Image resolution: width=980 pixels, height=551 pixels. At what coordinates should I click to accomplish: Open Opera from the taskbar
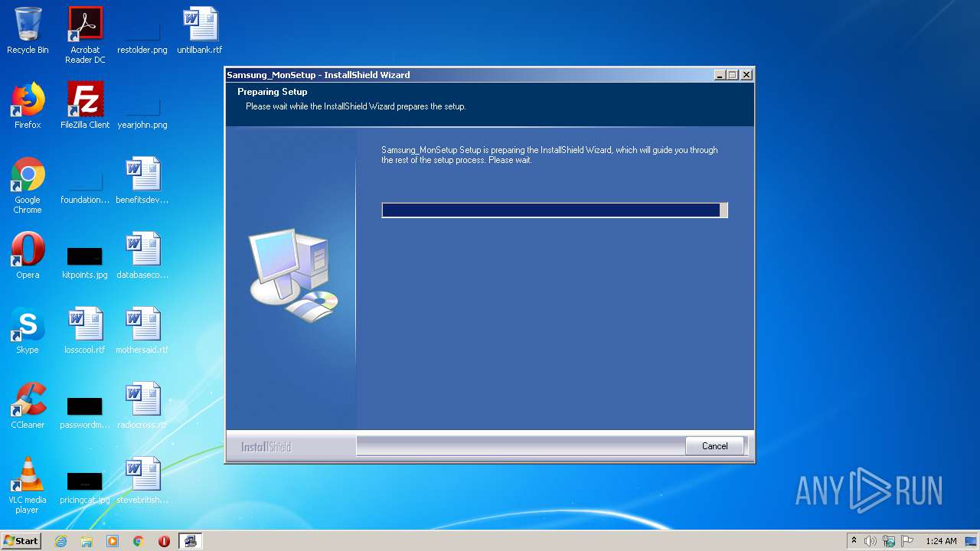(x=164, y=541)
